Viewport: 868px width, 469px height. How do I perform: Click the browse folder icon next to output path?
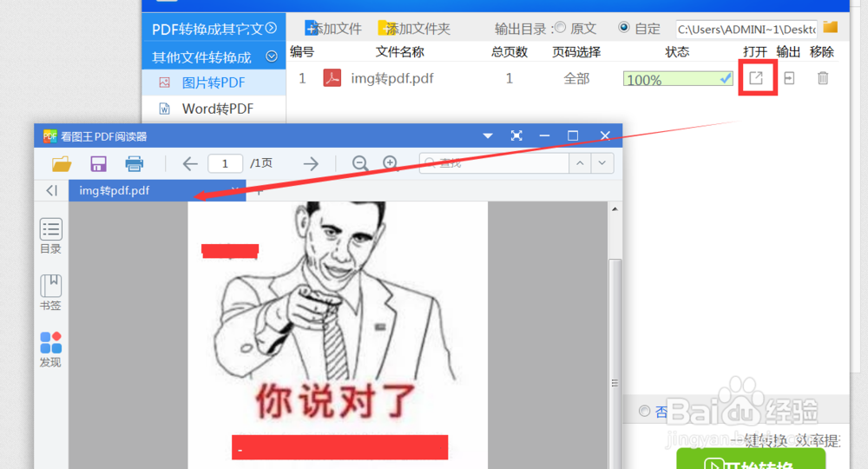(x=830, y=27)
